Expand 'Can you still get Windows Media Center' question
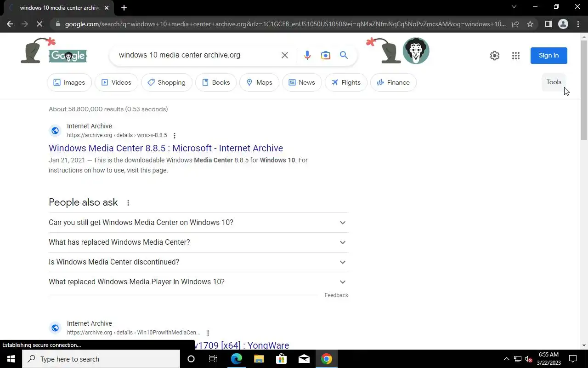Image resolution: width=588 pixels, height=368 pixels. pyautogui.click(x=198, y=223)
